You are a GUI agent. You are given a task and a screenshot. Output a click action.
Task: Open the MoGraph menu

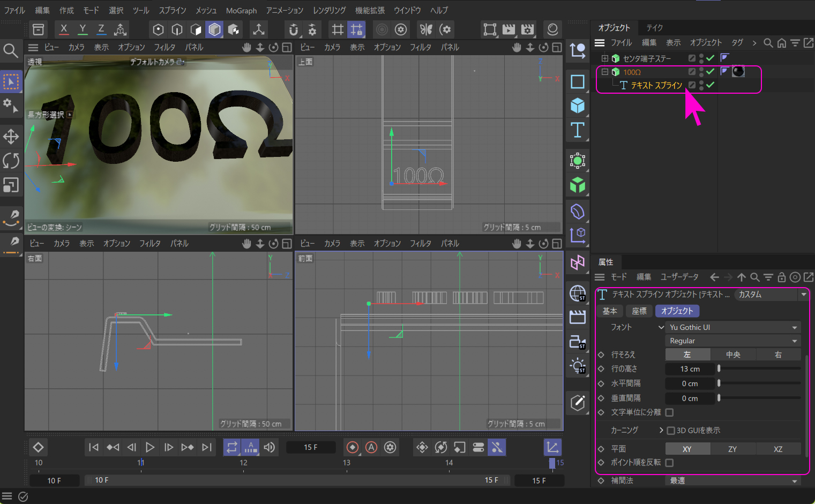[x=241, y=11]
